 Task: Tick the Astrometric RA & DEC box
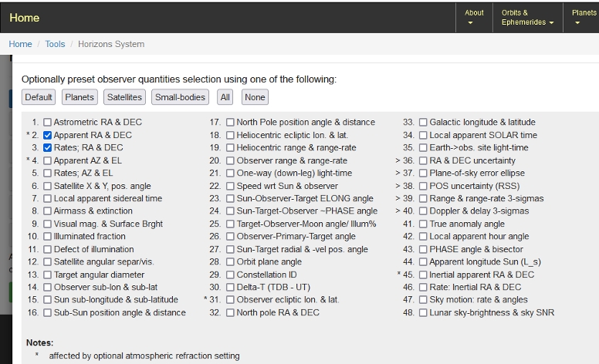point(48,122)
